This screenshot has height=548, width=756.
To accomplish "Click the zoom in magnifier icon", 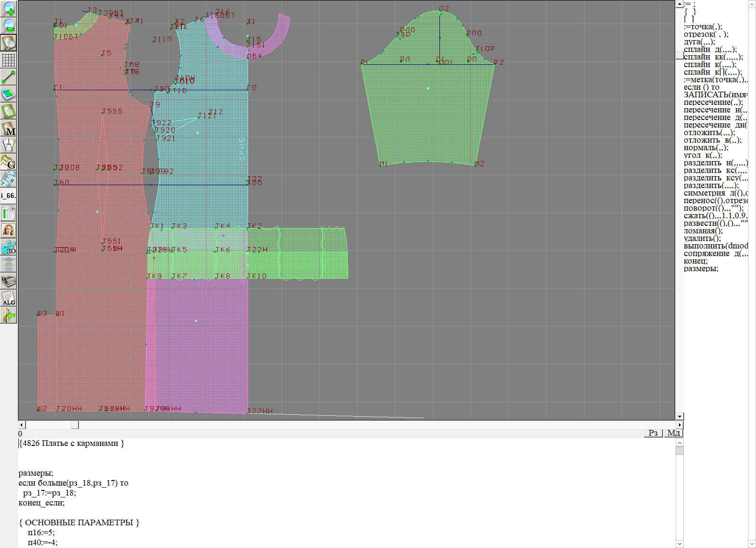I will tap(9, 9).
